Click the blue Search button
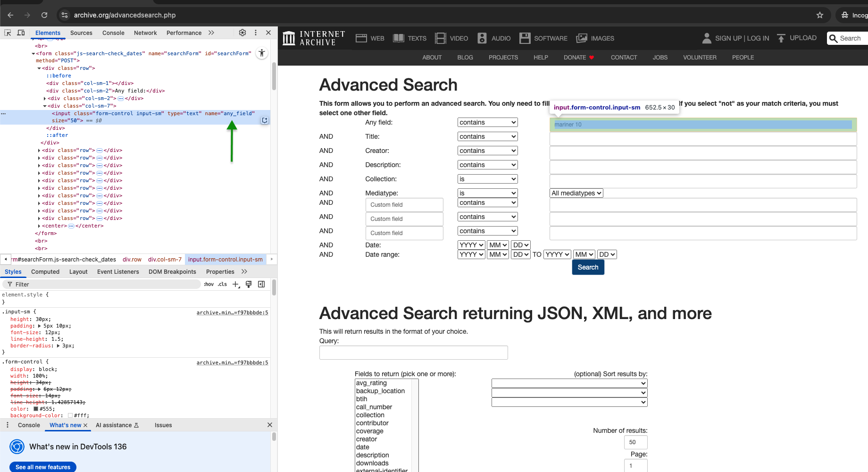Image resolution: width=868 pixels, height=472 pixels. [x=588, y=267]
